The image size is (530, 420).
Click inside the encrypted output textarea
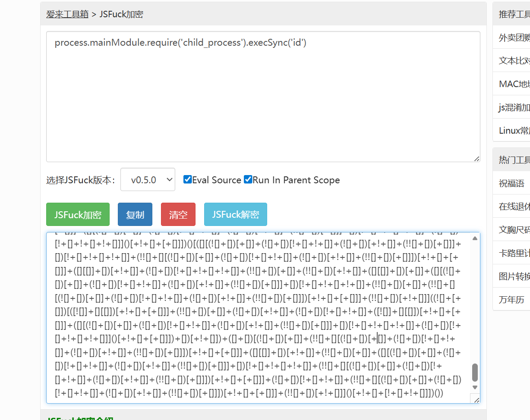pos(259,318)
